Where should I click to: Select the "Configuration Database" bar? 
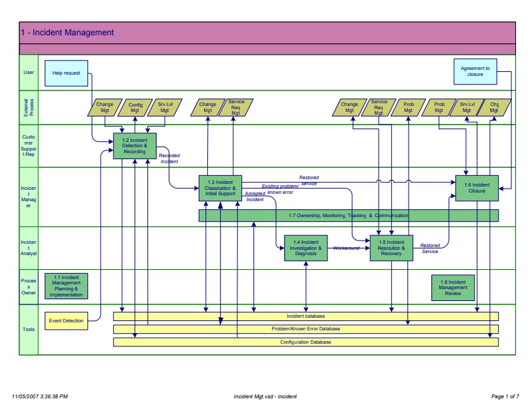coord(306,342)
